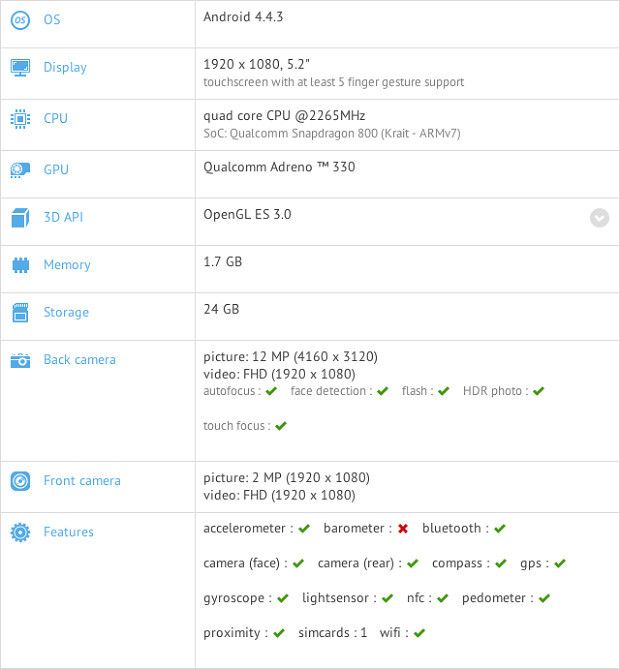Click the Features gear icon

pyautogui.click(x=20, y=532)
